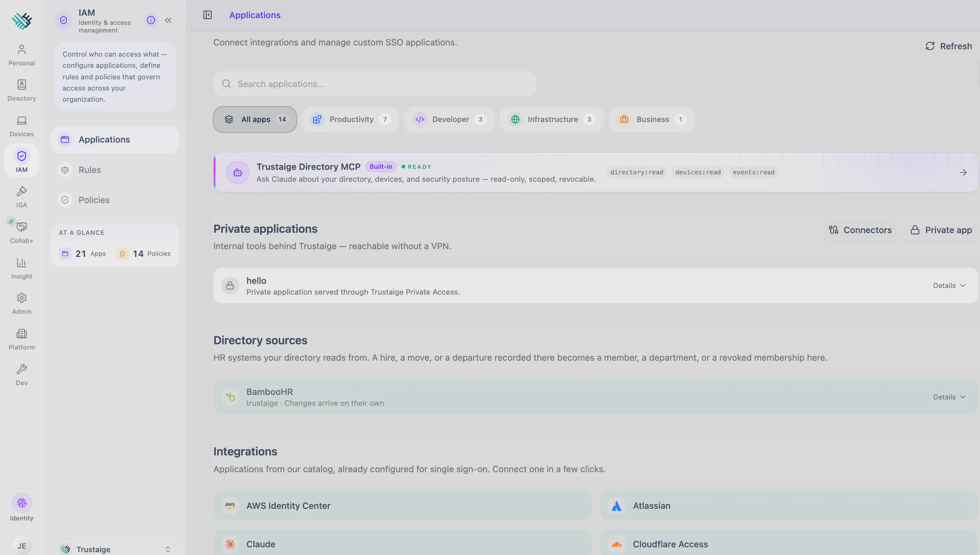Viewport: 980px width, 555px height.
Task: Click the Applications breadcrumb link
Action: [255, 15]
